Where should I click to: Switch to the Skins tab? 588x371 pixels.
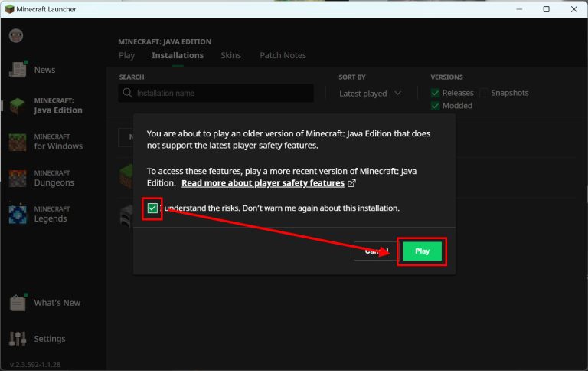pyautogui.click(x=230, y=55)
